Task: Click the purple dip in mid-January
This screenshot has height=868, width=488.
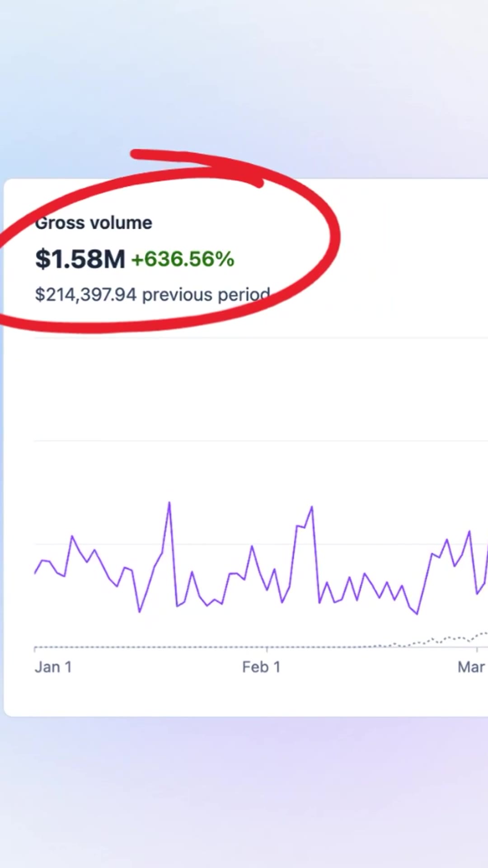Action: (140, 611)
